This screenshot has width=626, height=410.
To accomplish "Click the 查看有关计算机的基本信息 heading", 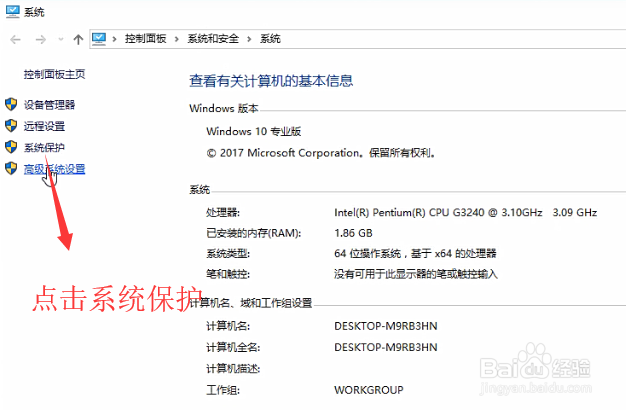I will click(x=271, y=81).
